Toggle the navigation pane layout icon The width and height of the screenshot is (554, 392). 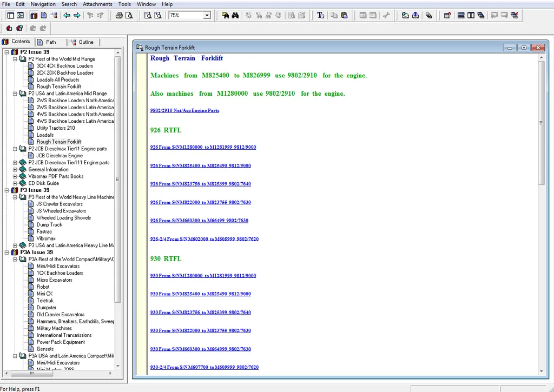(11, 15)
